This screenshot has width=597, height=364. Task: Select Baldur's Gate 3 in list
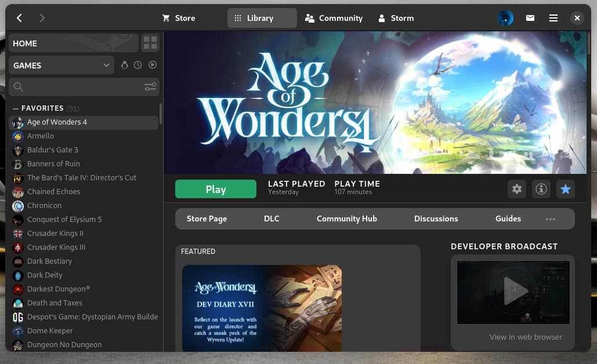pyautogui.click(x=84, y=150)
